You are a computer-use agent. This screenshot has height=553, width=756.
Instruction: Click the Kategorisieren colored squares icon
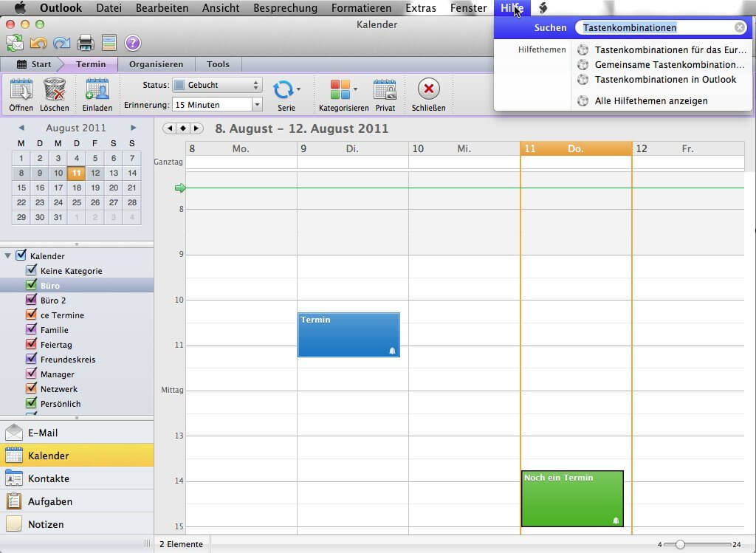[340, 89]
